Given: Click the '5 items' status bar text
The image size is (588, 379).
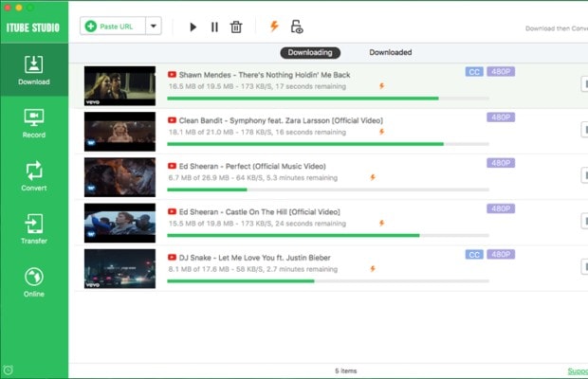Looking at the screenshot, I should pos(346,370).
